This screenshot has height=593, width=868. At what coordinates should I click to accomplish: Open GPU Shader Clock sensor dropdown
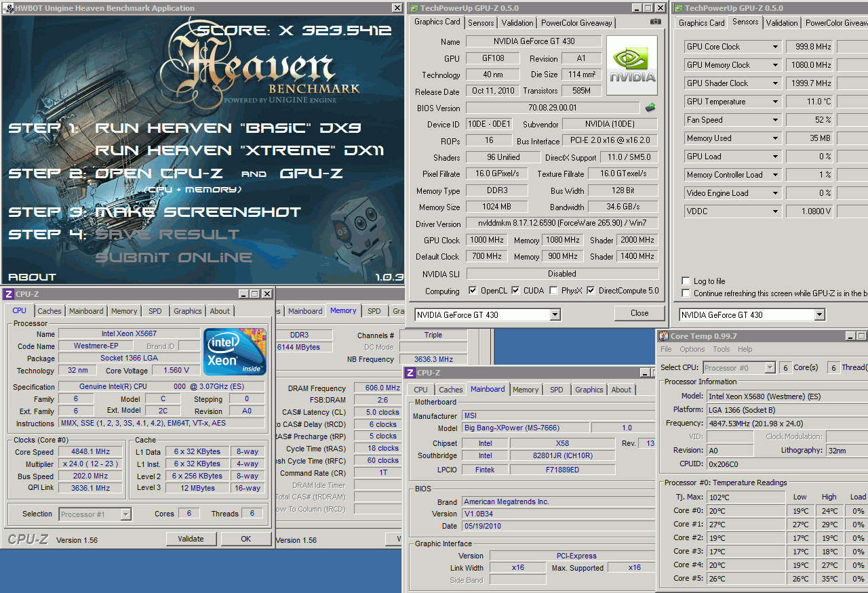(776, 83)
